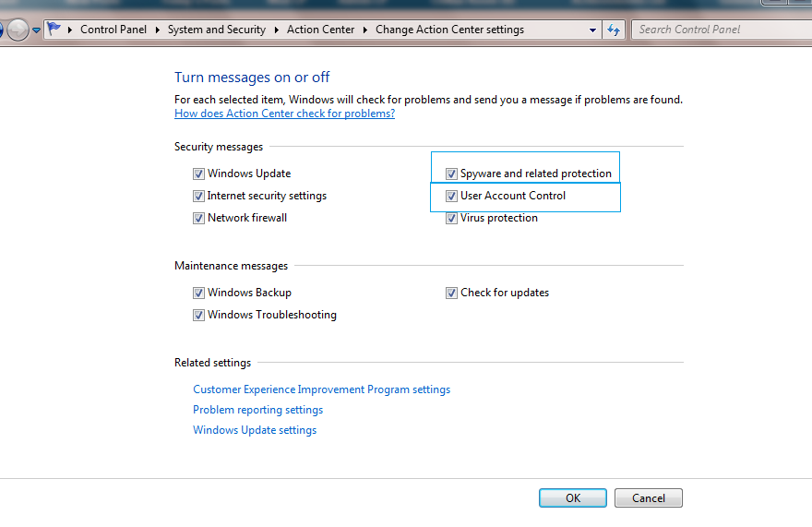Toggle Windows Troubleshooting checkbox

point(199,315)
